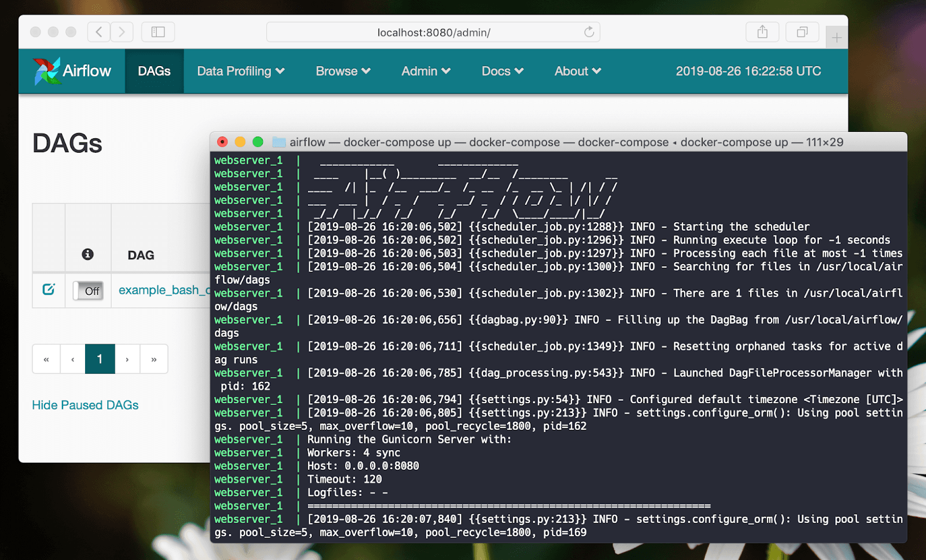Click the tab overview icon in Safari toolbar
926x560 pixels.
coord(802,32)
